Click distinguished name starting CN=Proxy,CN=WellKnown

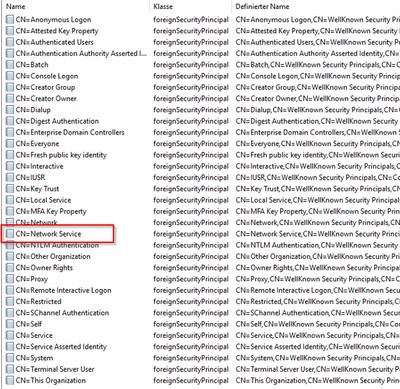[x=318, y=279]
